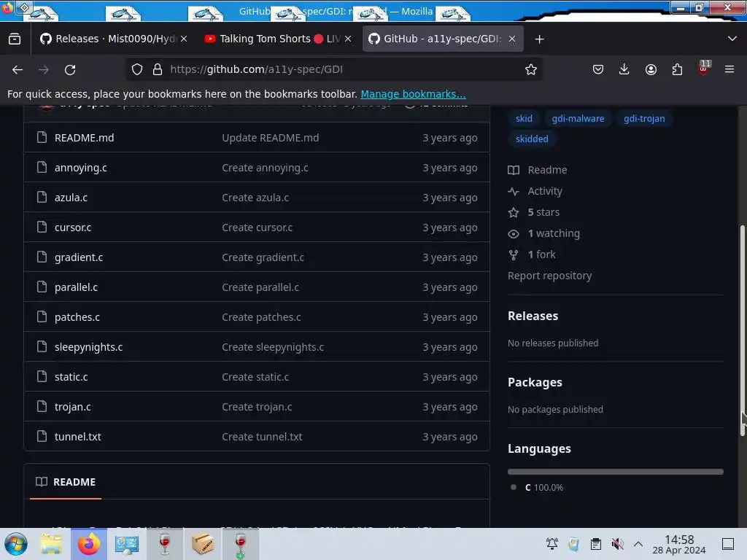747x560 pixels.
Task: Go back using the browser back arrow
Action: [x=18, y=69]
